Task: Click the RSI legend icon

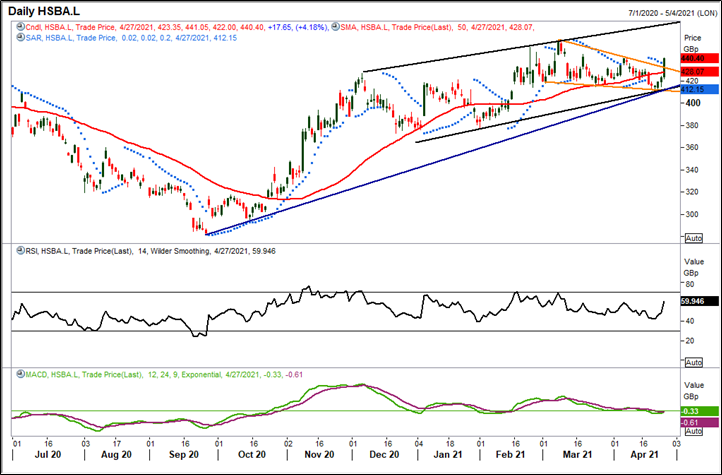Action: pyautogui.click(x=19, y=251)
